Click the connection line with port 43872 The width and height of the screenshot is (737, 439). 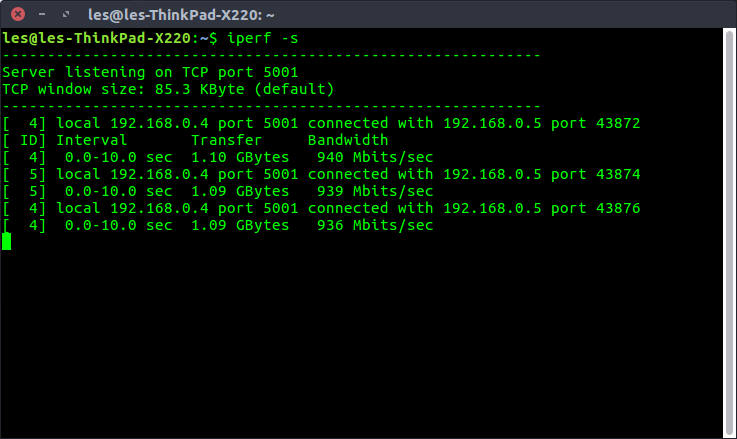tap(320, 123)
